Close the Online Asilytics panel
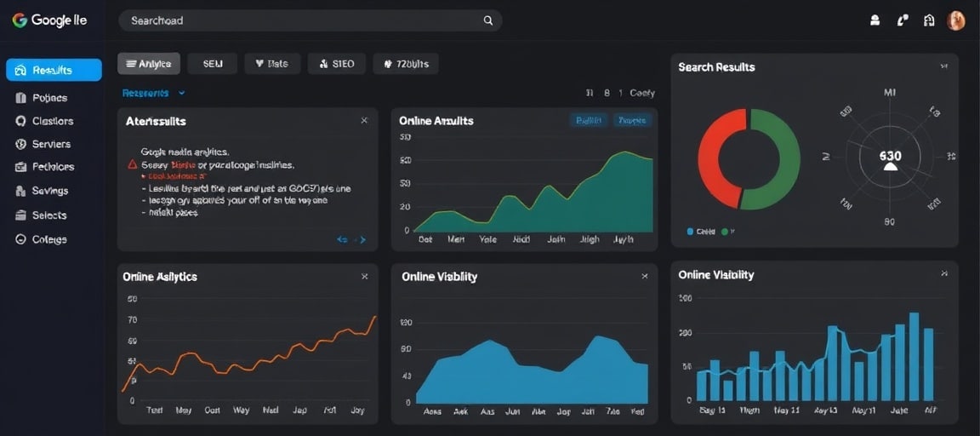This screenshot has width=980, height=436. [x=364, y=277]
